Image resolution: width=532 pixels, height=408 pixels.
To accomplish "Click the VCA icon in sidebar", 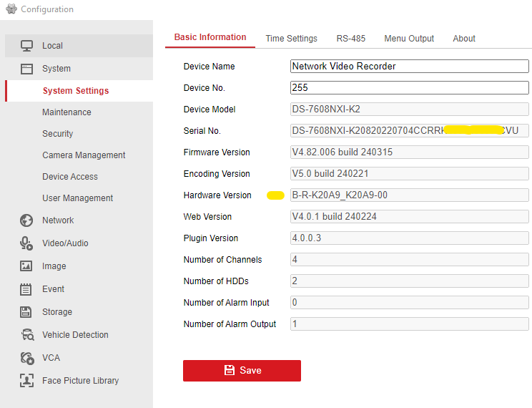I will [x=26, y=358].
